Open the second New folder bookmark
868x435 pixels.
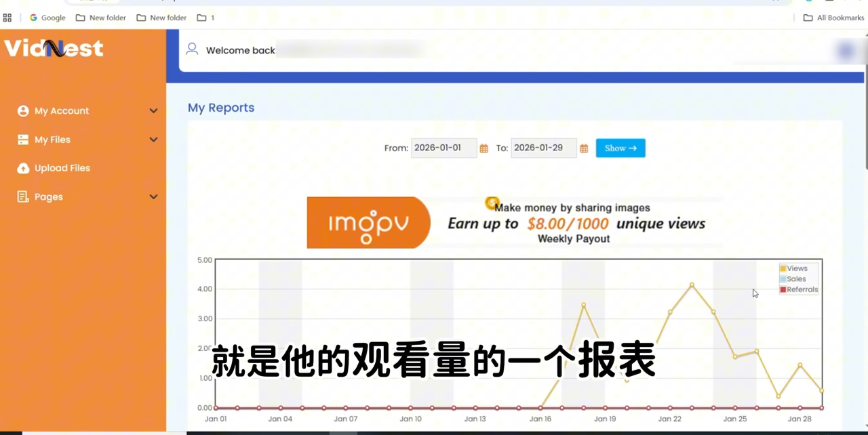161,18
